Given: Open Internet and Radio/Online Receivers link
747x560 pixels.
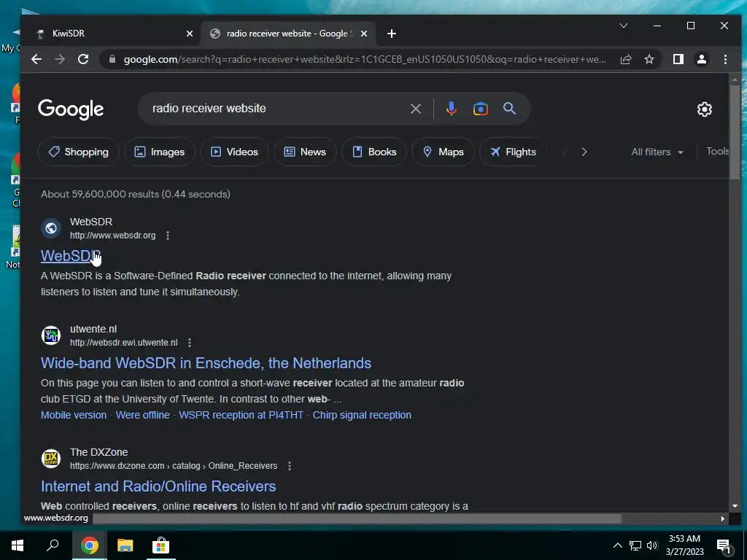Looking at the screenshot, I should point(158,486).
